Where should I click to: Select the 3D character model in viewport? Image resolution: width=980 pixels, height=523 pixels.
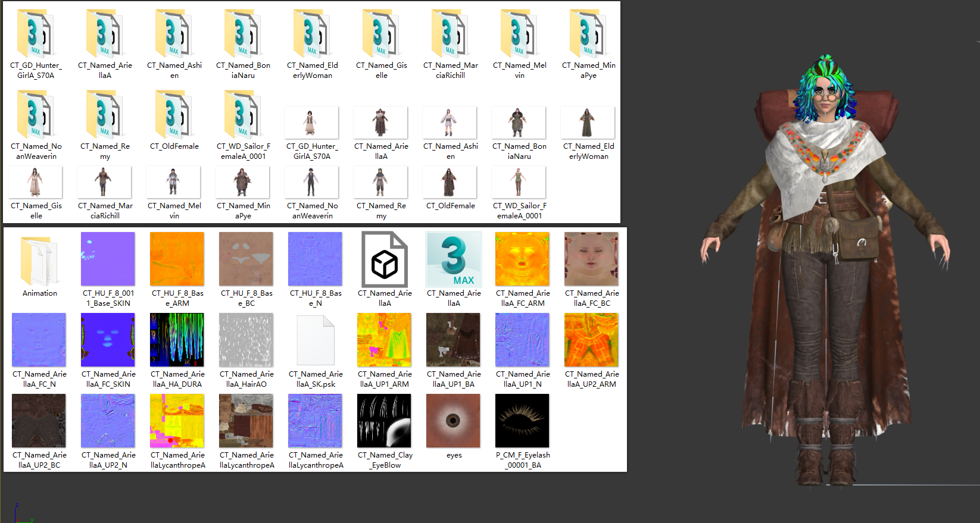825,268
